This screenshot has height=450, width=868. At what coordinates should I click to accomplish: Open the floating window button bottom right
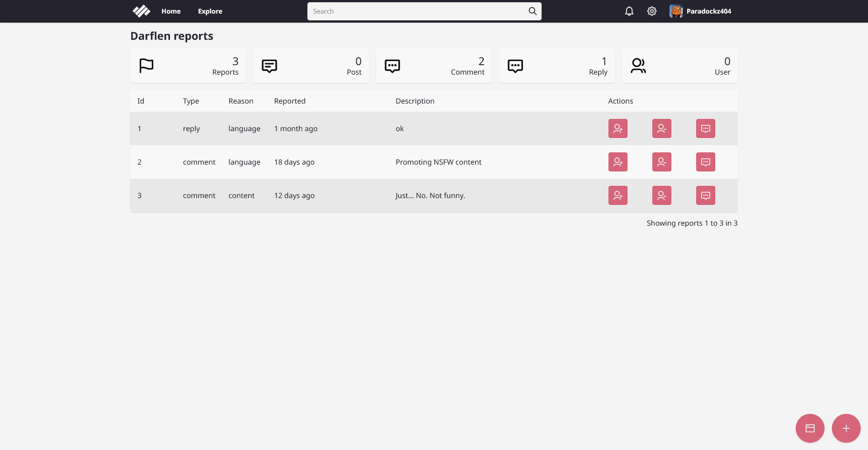point(810,428)
